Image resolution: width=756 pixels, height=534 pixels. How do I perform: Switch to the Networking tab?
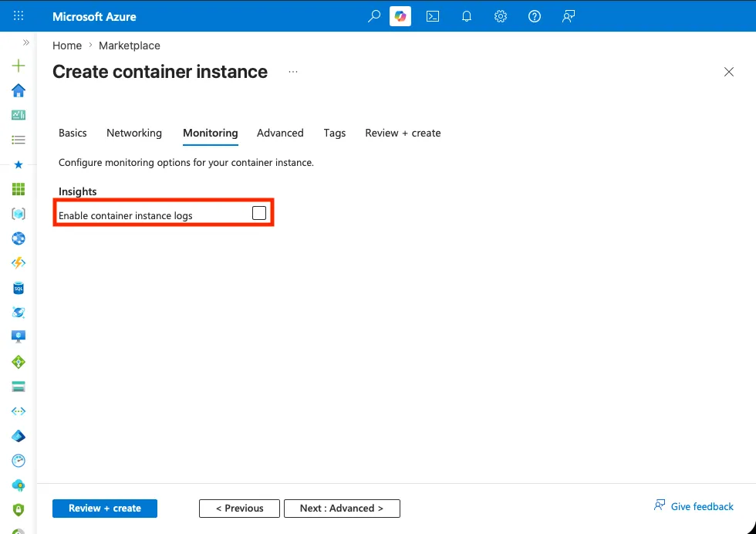click(x=134, y=133)
